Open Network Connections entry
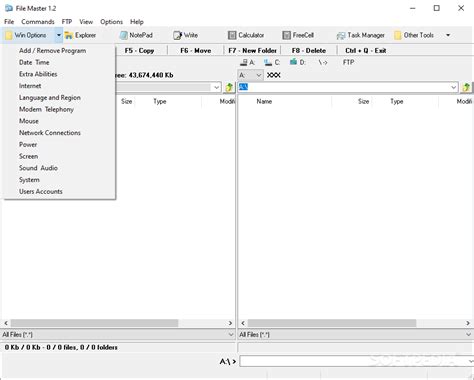 coord(60,133)
